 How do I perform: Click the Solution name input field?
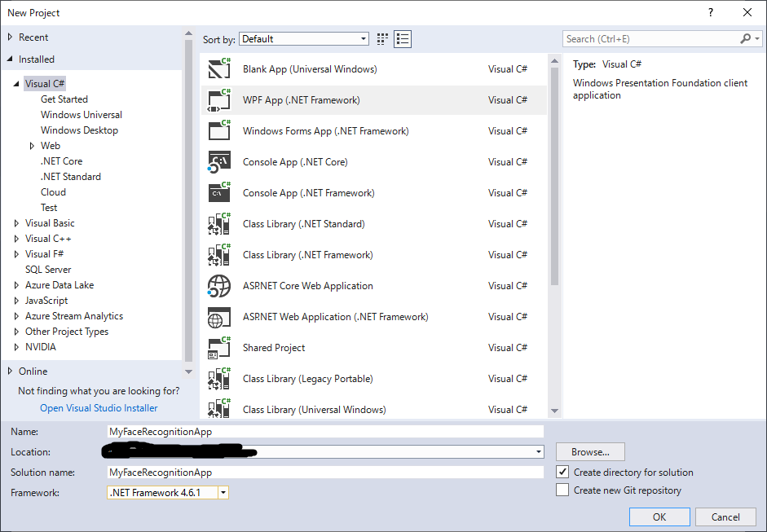(325, 473)
